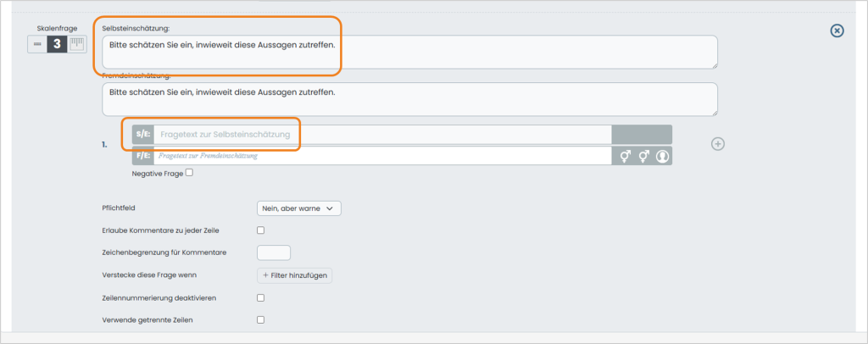This screenshot has width=868, height=344.
Task: Select the scale type labeled 3
Action: [x=57, y=45]
